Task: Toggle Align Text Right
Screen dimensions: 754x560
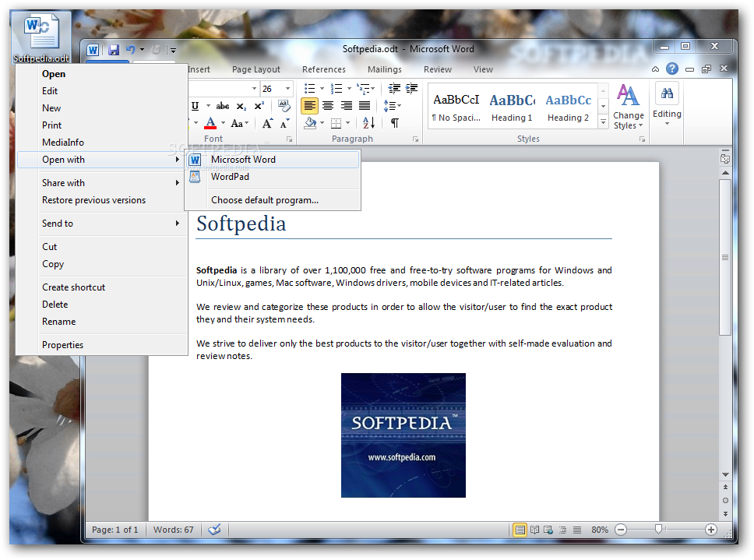Action: coord(346,106)
